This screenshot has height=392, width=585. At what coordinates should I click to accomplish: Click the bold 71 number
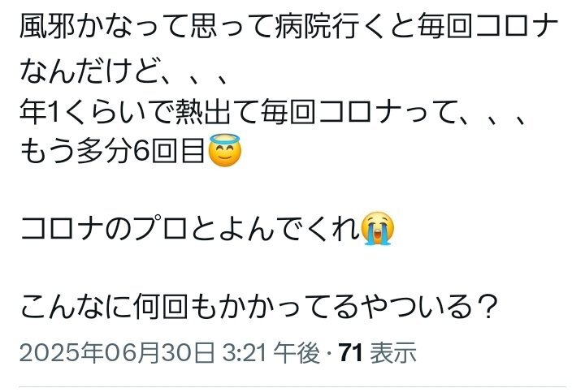(x=350, y=352)
